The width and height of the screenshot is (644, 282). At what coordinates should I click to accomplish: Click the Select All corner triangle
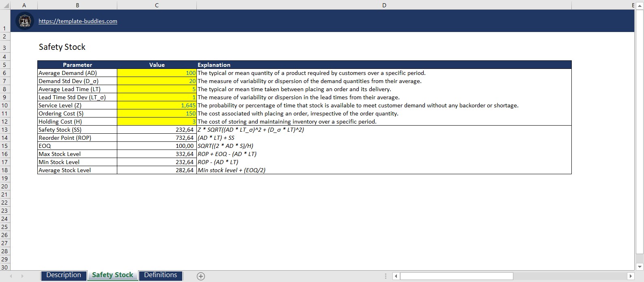(5, 5)
